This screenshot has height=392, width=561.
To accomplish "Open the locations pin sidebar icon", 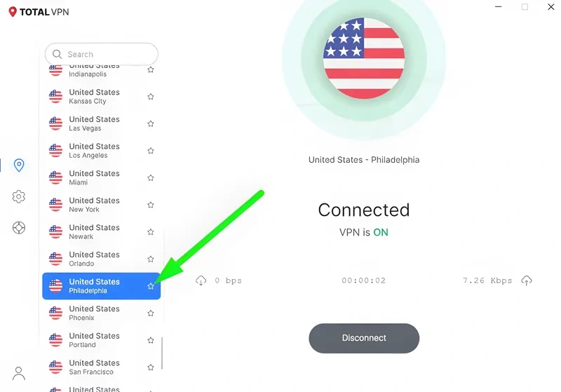I will (19, 165).
